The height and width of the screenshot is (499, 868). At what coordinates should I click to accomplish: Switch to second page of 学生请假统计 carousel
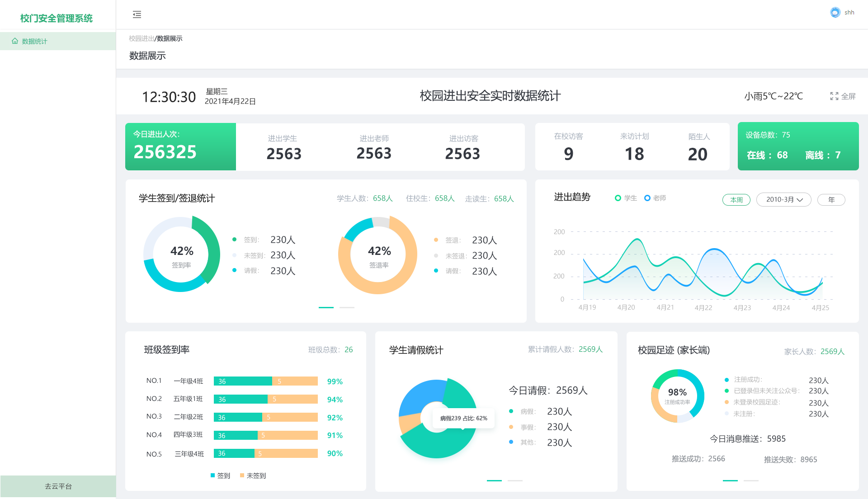pos(515,480)
